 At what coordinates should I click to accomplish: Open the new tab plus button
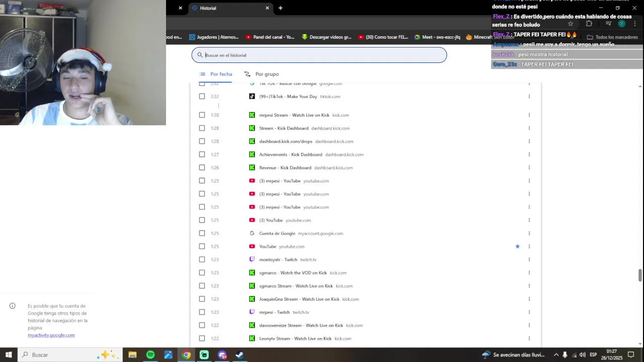pos(280,8)
